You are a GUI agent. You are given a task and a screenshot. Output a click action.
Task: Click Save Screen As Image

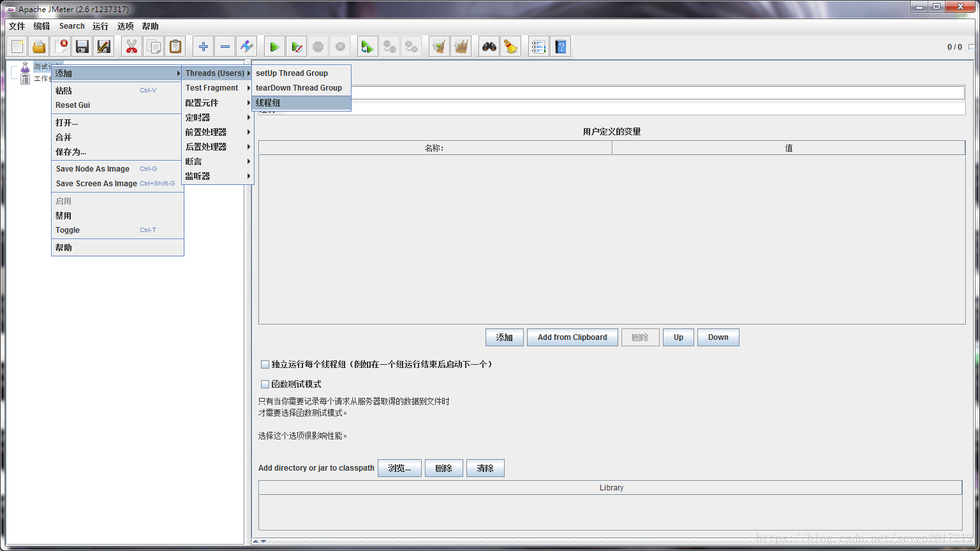coord(117,184)
